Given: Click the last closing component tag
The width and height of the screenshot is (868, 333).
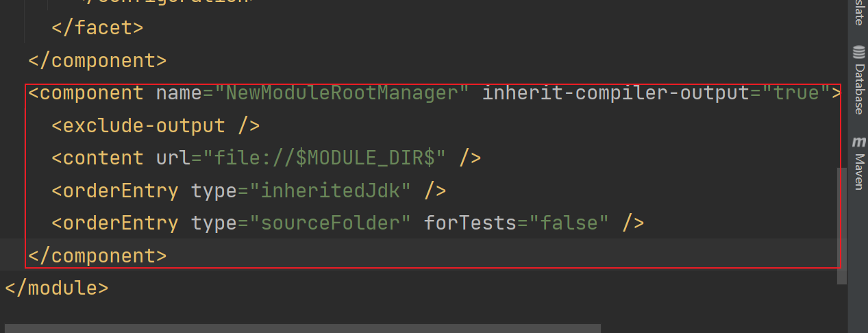Looking at the screenshot, I should point(97,256).
